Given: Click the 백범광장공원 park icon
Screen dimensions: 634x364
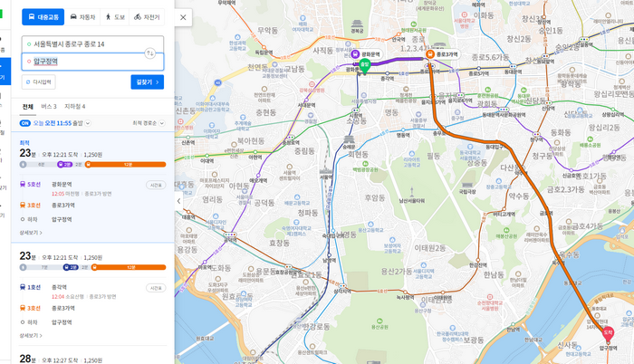Looking at the screenshot, I should 365,164.
